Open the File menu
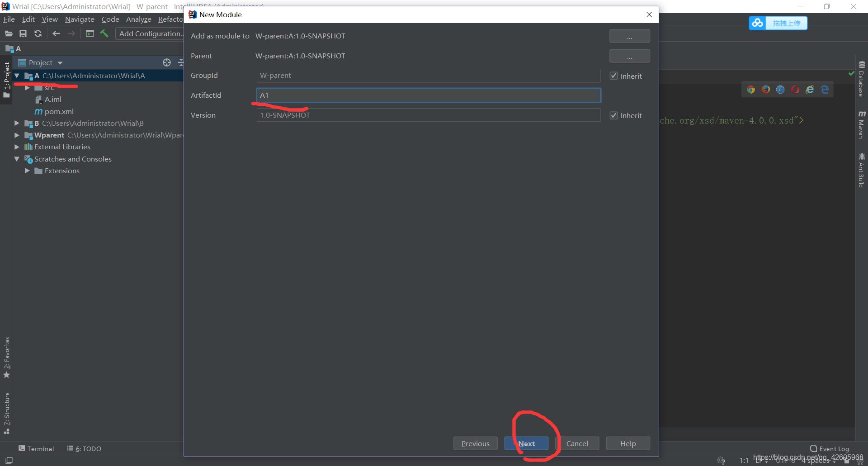Image resolution: width=868 pixels, height=466 pixels. (x=9, y=19)
